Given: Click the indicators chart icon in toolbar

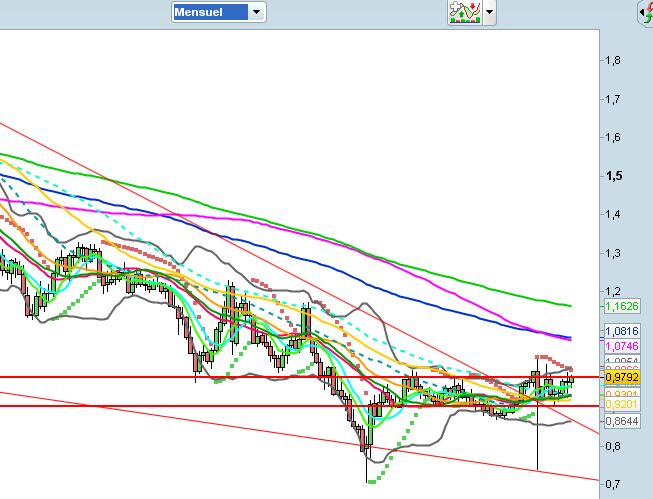Looking at the screenshot, I should pyautogui.click(x=465, y=12).
